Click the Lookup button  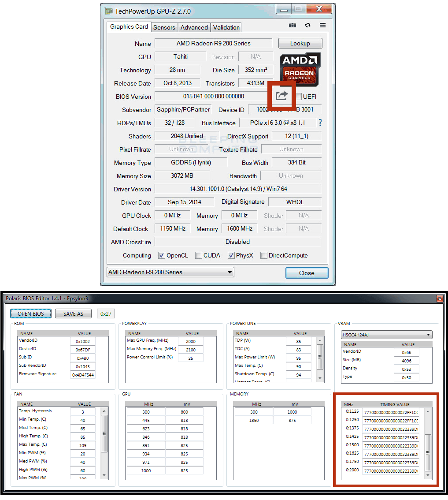coord(300,43)
